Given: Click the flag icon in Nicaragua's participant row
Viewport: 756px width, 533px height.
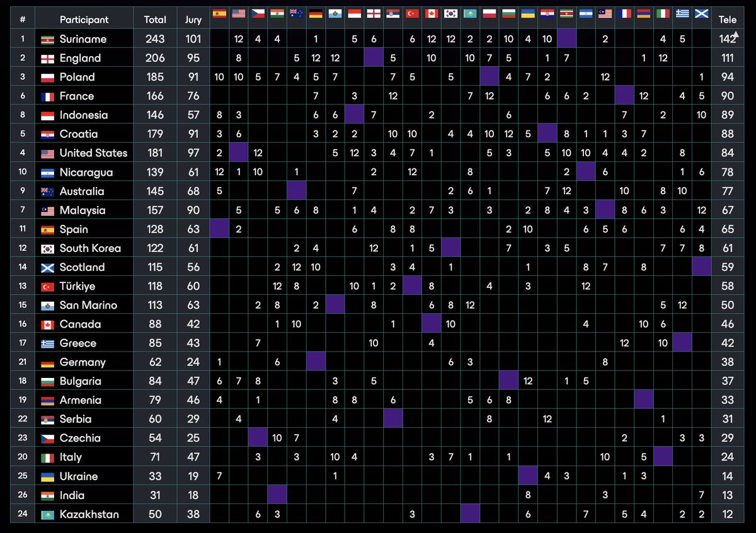Looking at the screenshot, I should tap(47, 173).
